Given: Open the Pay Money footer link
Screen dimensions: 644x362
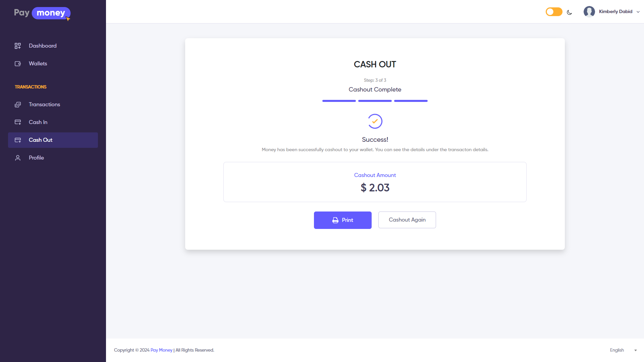Looking at the screenshot, I should click(x=161, y=350).
